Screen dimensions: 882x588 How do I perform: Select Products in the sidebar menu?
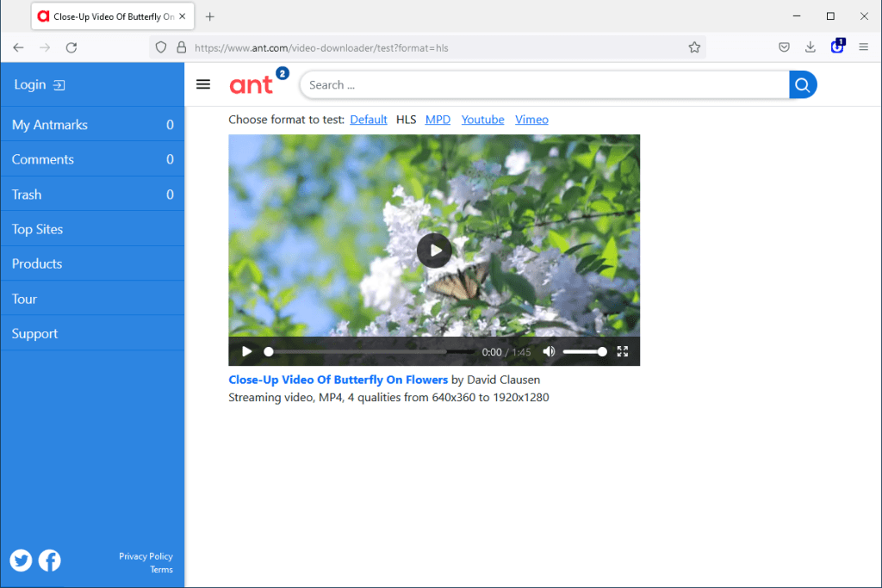click(x=37, y=263)
